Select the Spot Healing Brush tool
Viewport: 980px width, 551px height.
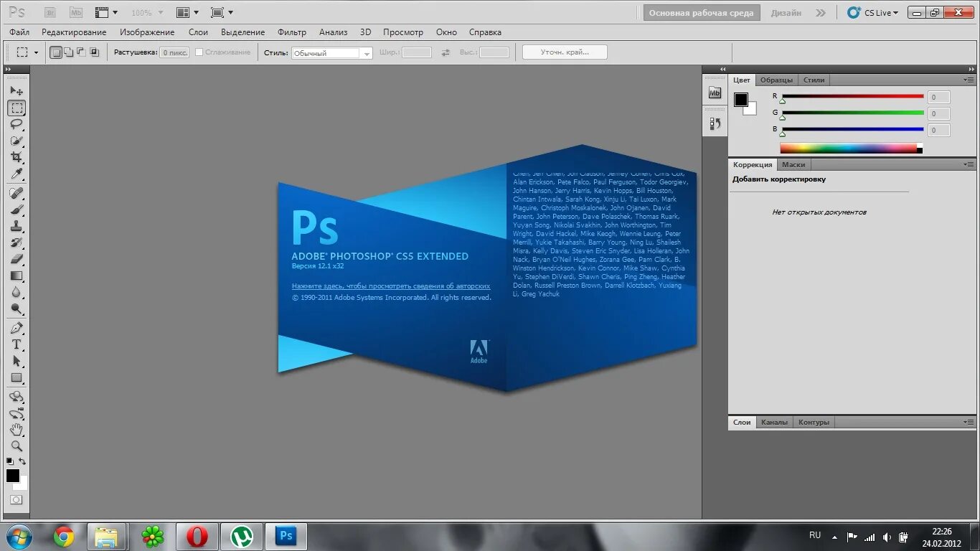point(17,194)
